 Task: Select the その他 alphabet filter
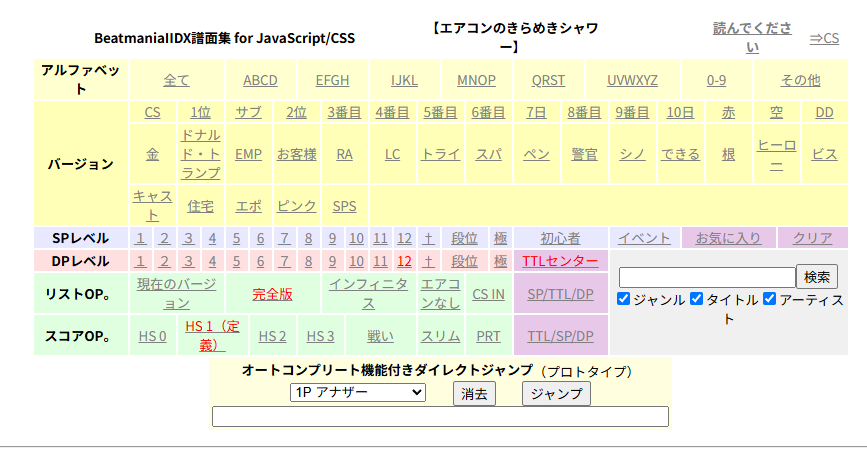[x=800, y=81]
